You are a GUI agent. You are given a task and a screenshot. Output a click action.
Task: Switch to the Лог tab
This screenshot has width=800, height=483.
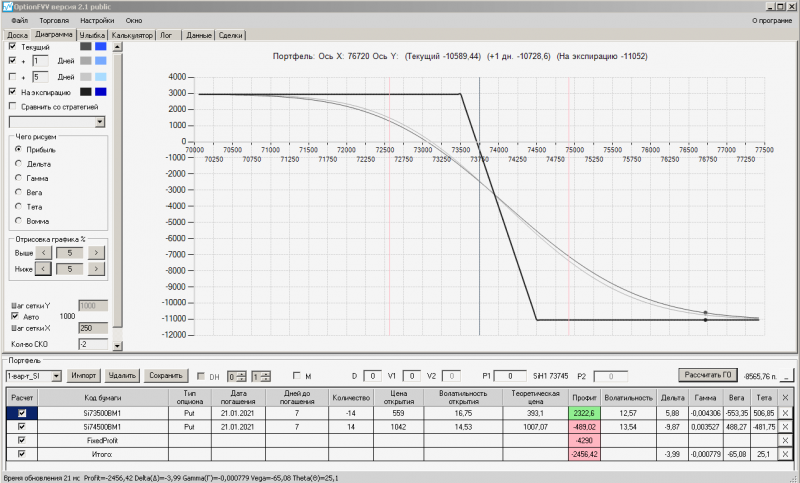[x=166, y=35]
